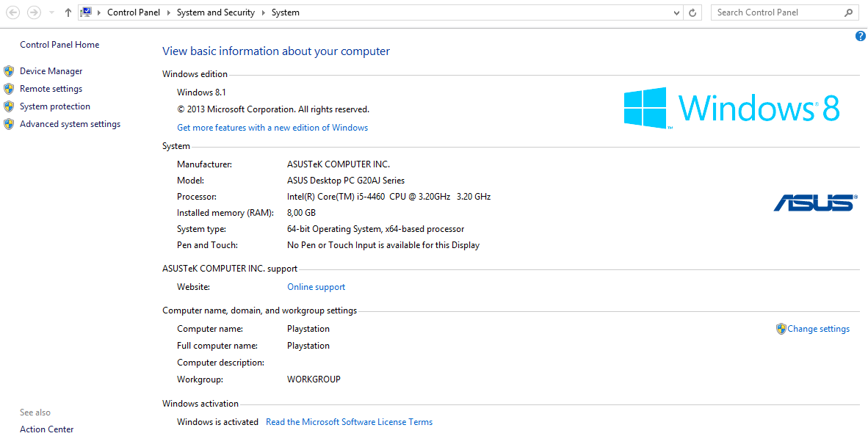The width and height of the screenshot is (868, 436).
Task: Click the model text ASUS Desktop PC G20AJ Series
Action: pyautogui.click(x=346, y=181)
